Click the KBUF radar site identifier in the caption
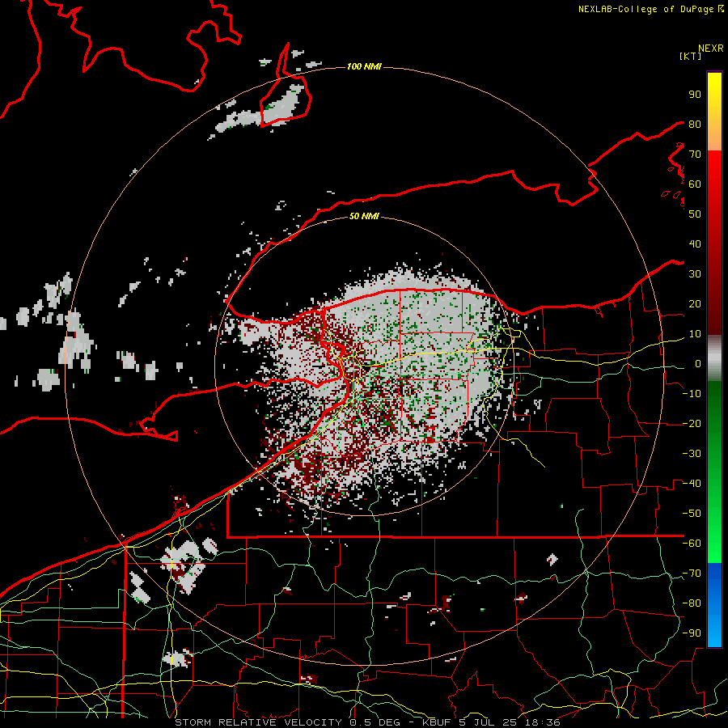 pos(438,722)
